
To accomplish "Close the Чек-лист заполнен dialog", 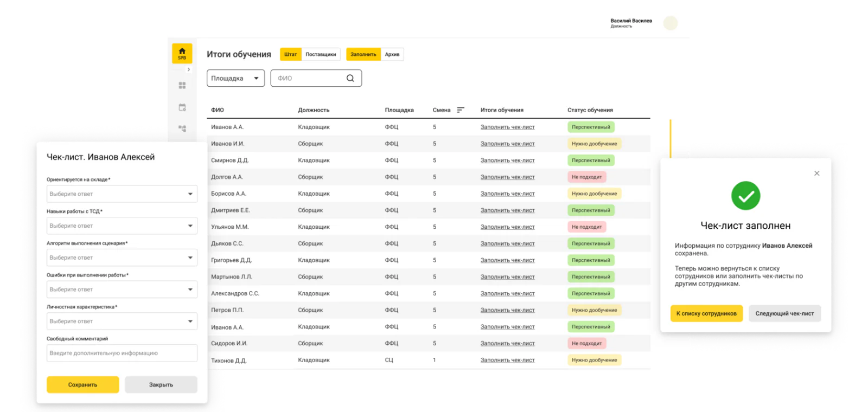I will pos(816,173).
